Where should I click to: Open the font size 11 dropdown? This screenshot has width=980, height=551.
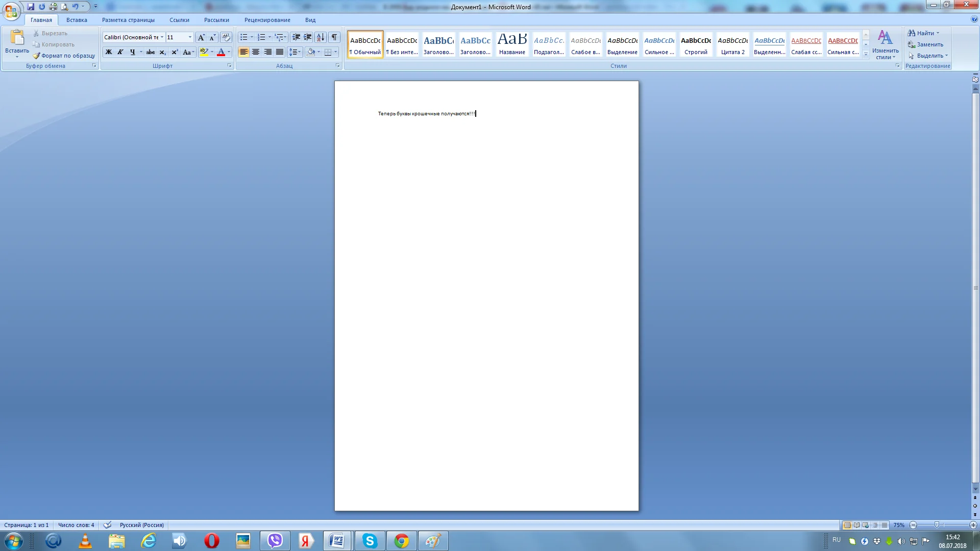coord(190,37)
